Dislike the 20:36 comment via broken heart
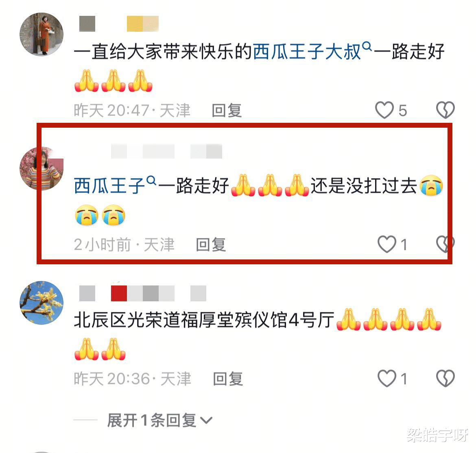This screenshot has width=476, height=453. (445, 378)
